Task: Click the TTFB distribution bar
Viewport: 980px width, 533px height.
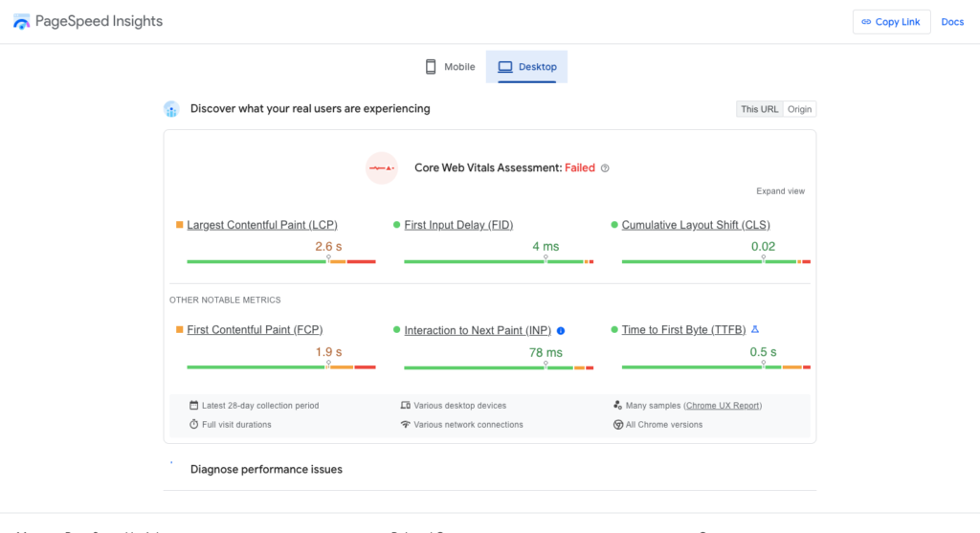Action: tap(716, 366)
